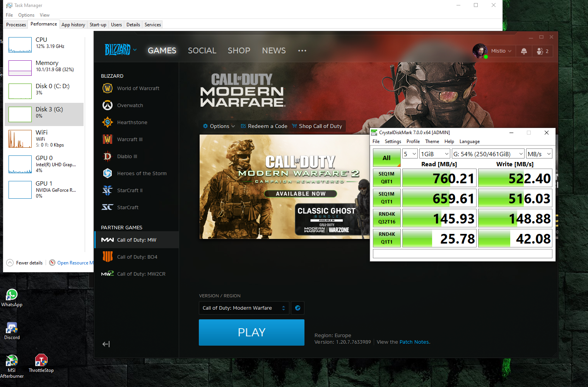Open the more options ellipsis in Blizzard nav
This screenshot has height=387, width=588.
pos(302,51)
